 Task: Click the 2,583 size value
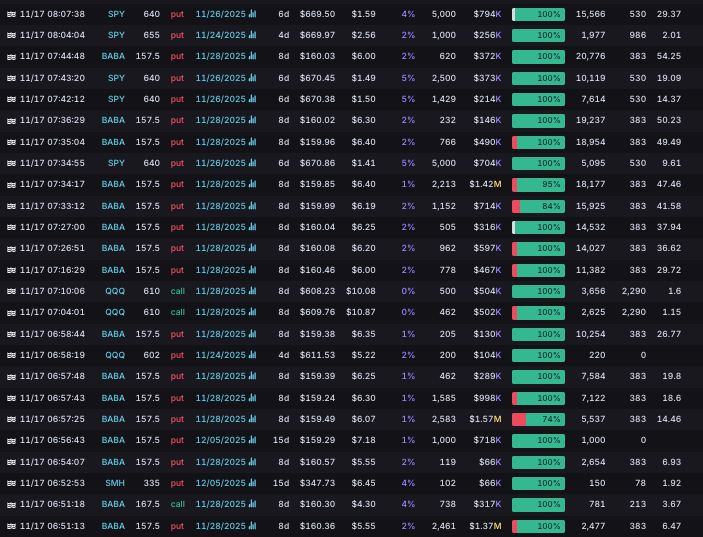click(444, 419)
